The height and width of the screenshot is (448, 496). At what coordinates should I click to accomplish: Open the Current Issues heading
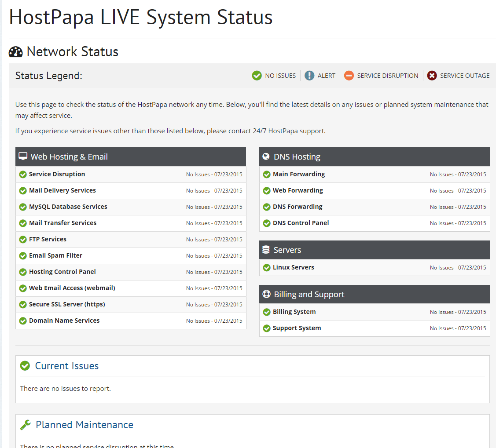pos(67,365)
